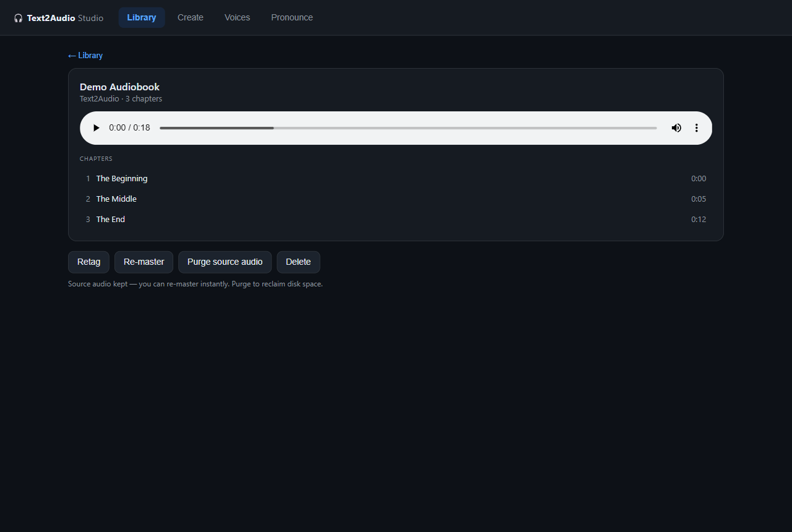Delete the Demo Audiobook
The image size is (792, 532).
(x=298, y=262)
